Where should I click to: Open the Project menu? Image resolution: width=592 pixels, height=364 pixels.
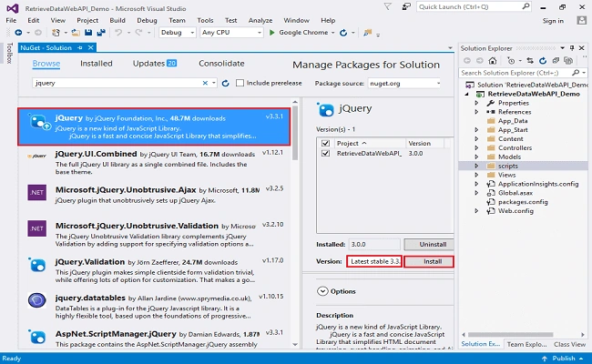87,20
